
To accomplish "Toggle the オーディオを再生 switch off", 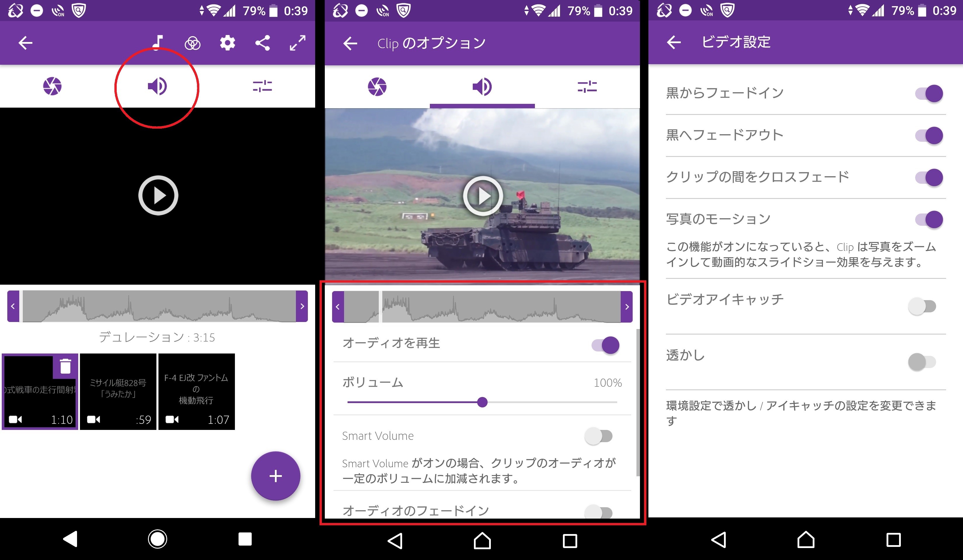I will coord(605,345).
